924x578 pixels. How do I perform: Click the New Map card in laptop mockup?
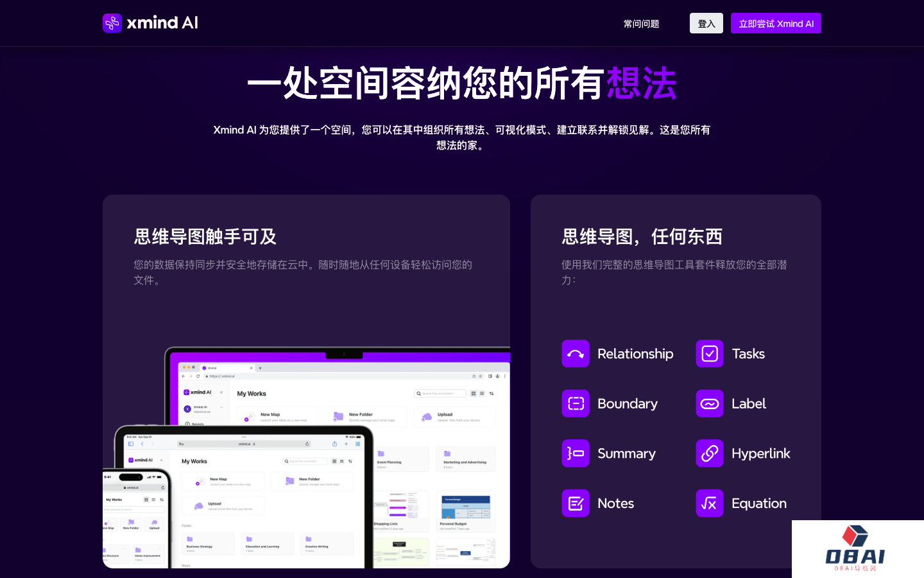(x=277, y=417)
